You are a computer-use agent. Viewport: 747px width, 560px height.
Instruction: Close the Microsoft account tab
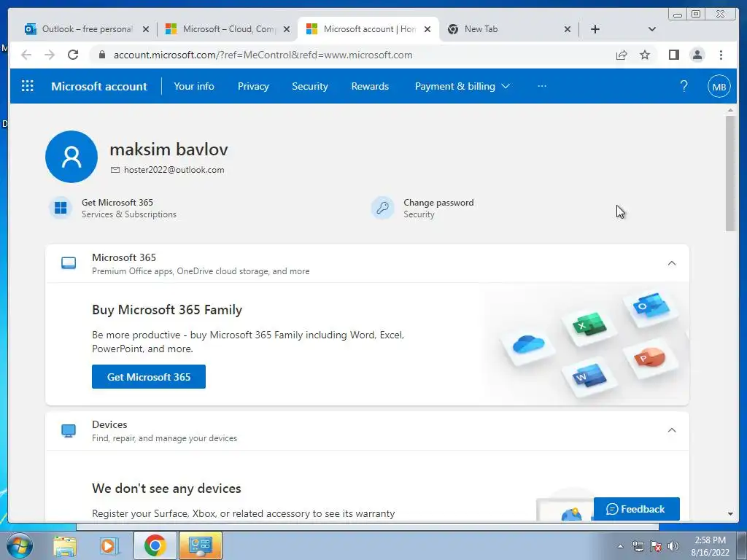[427, 29]
